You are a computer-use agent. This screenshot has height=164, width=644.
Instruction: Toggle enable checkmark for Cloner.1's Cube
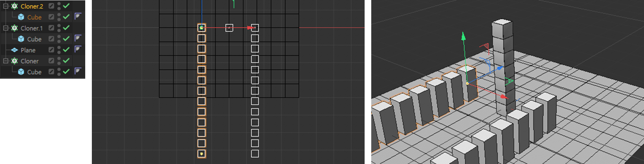[x=66, y=38]
